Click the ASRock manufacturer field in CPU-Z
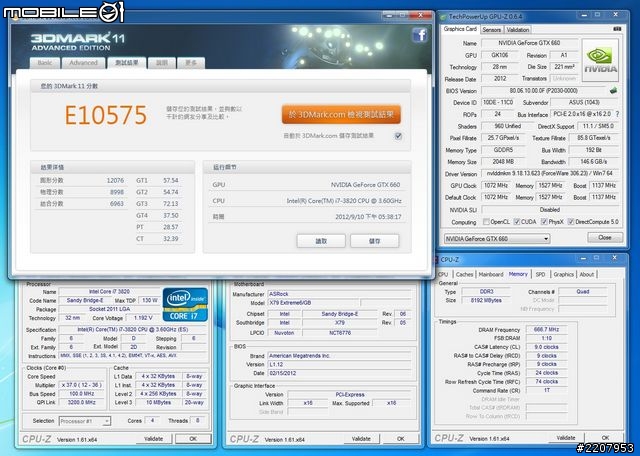 click(x=340, y=294)
